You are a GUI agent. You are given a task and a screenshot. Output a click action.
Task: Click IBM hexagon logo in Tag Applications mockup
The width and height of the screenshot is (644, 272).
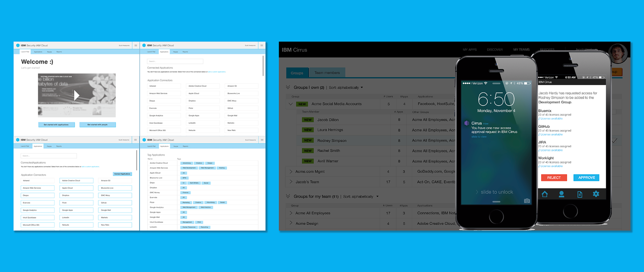pyautogui.click(x=144, y=140)
